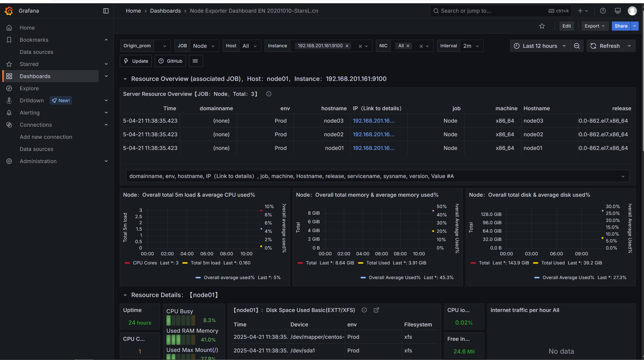
Task: Collapse the Resource Overview row
Action: click(x=125, y=79)
